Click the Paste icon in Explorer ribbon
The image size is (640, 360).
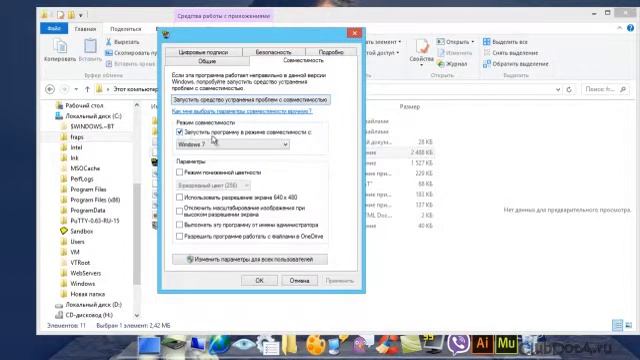[90, 46]
